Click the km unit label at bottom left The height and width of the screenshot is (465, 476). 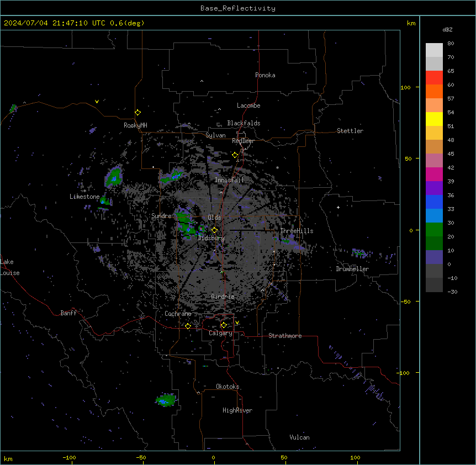pos(8,458)
